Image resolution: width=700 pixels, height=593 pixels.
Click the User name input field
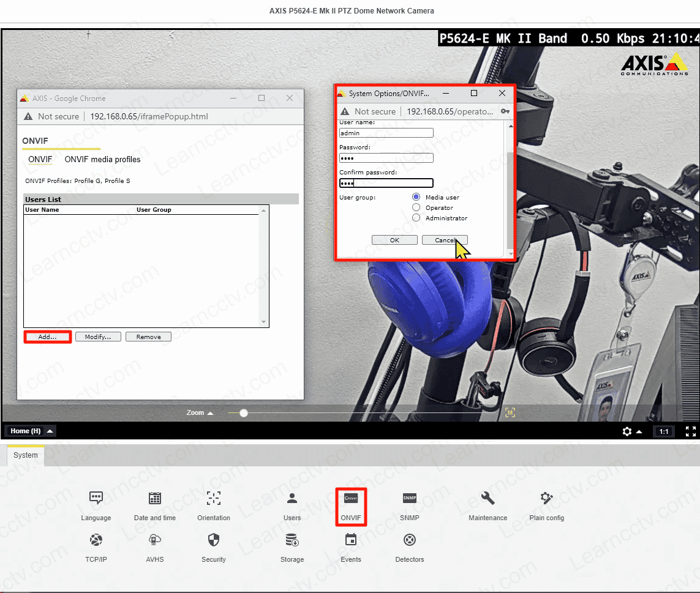(x=386, y=133)
